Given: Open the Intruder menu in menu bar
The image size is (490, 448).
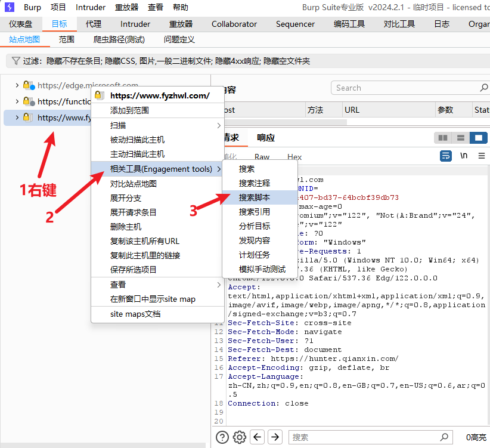Looking at the screenshot, I should pyautogui.click(x=91, y=7).
